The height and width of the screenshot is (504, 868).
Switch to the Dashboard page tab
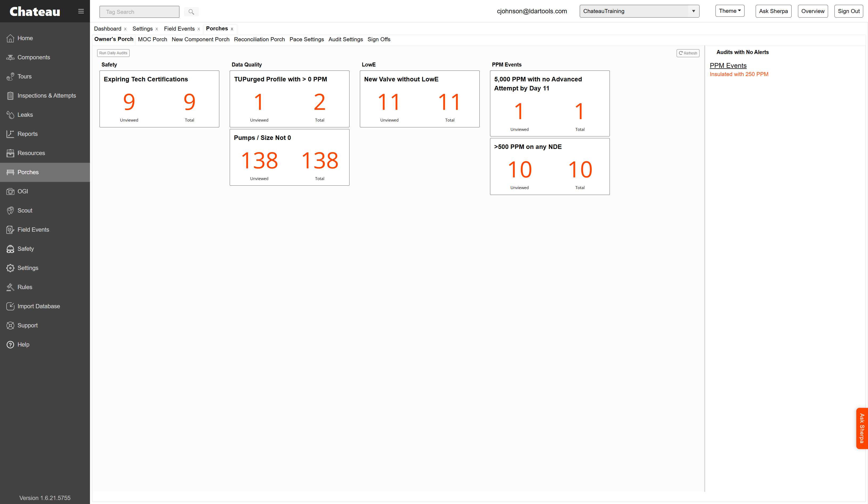[108, 28]
